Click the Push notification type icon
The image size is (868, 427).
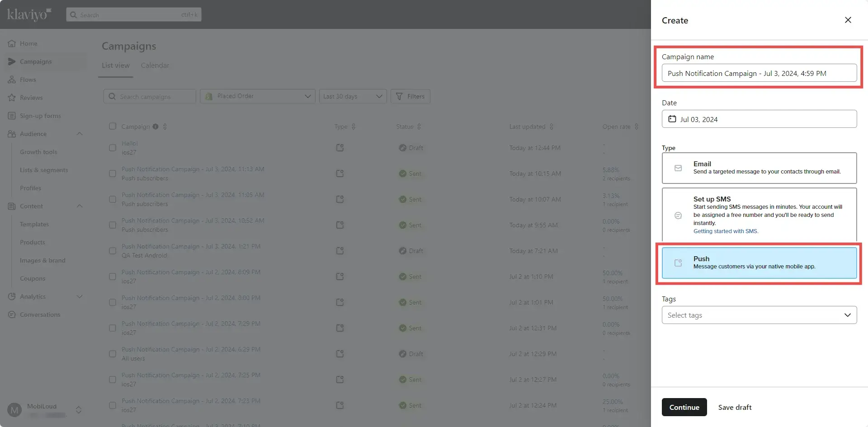point(678,263)
